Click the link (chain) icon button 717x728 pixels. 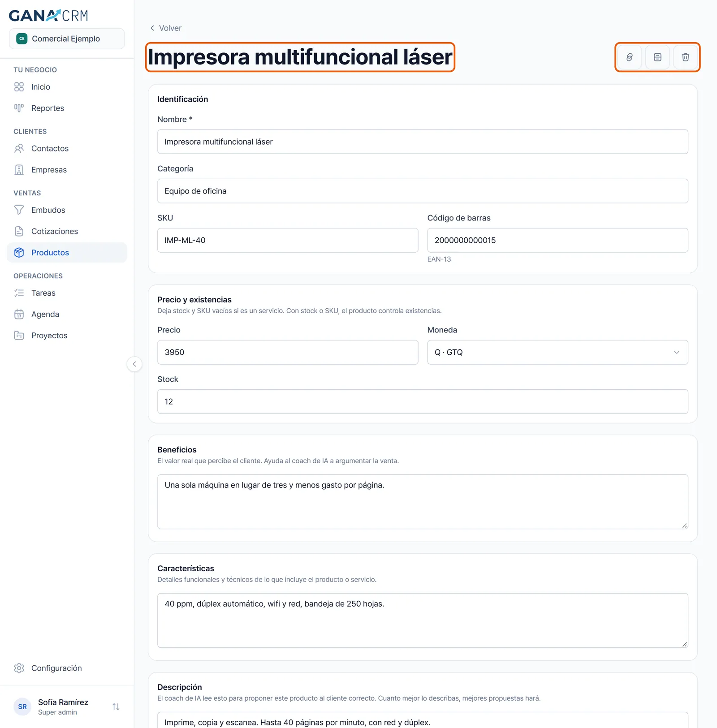tap(629, 57)
